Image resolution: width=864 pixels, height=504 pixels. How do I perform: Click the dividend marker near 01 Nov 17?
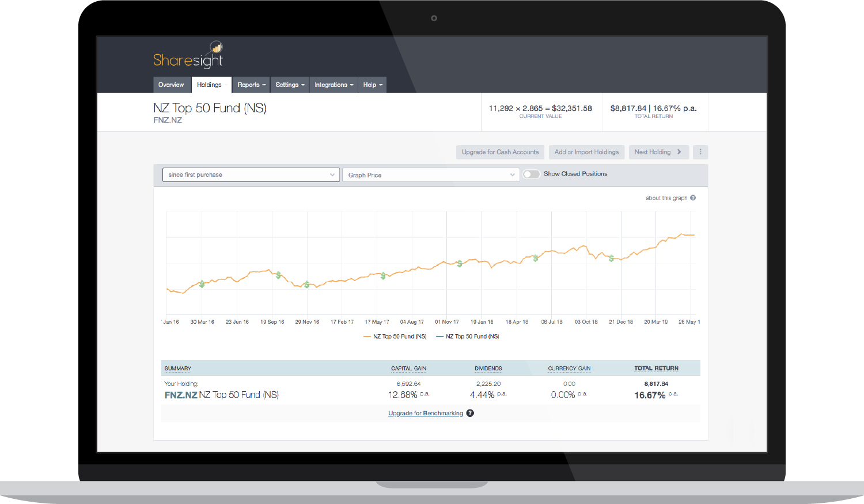[x=460, y=263]
